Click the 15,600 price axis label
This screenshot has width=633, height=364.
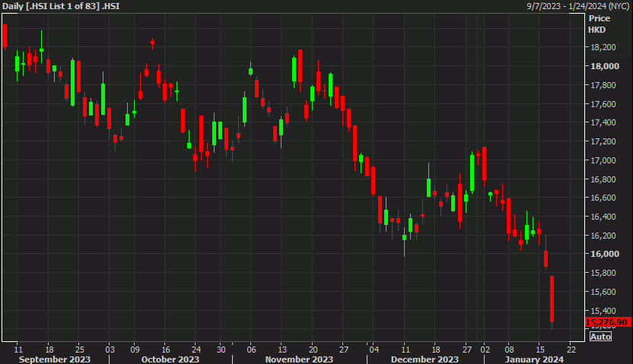603,292
